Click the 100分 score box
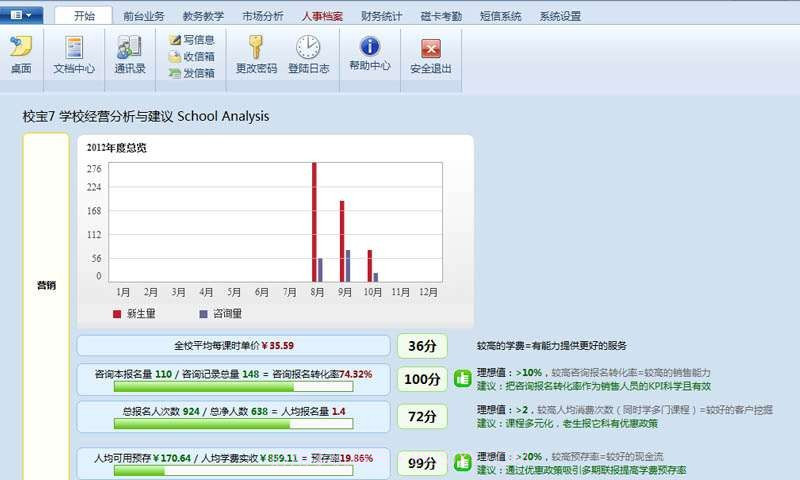Image resolution: width=800 pixels, height=480 pixels. tap(422, 379)
